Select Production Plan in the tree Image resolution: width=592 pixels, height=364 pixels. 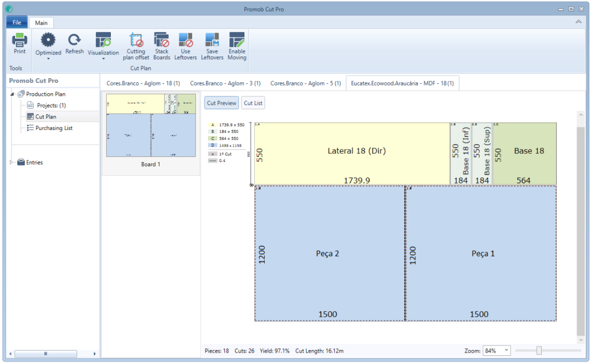tap(46, 94)
